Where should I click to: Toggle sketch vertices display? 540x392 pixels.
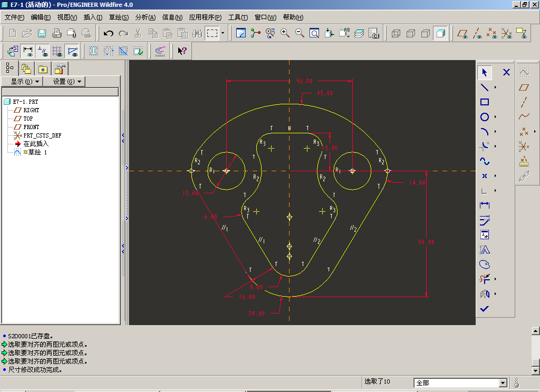[72, 51]
